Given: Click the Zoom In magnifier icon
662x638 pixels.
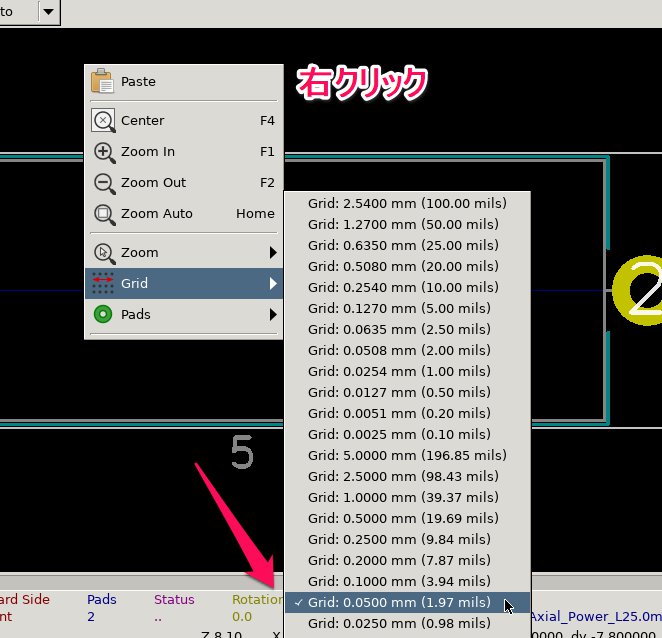Looking at the screenshot, I should tap(103, 152).
